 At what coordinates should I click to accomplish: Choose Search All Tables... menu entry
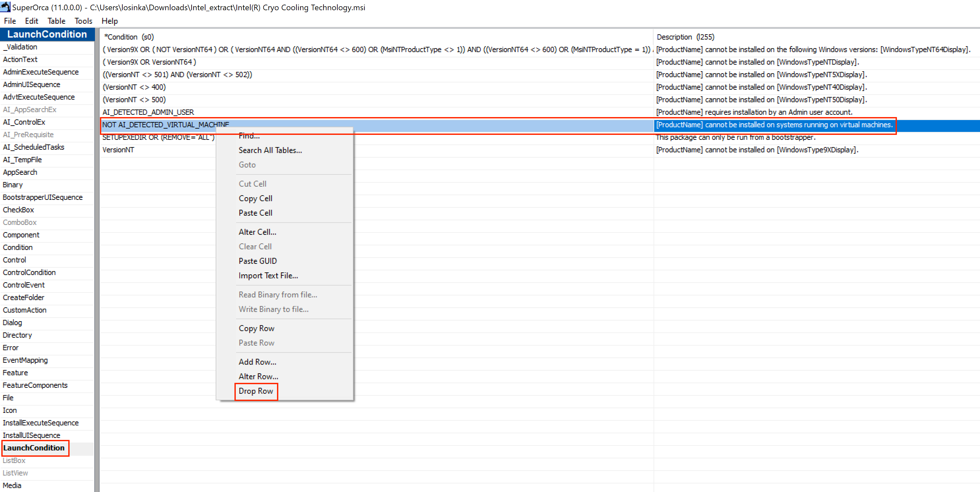270,150
